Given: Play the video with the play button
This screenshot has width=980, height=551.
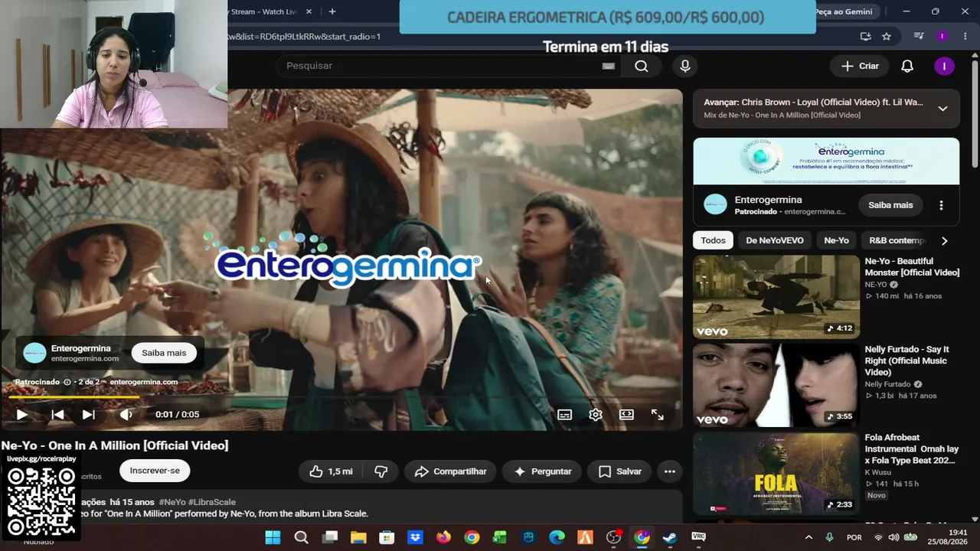Looking at the screenshot, I should (21, 415).
